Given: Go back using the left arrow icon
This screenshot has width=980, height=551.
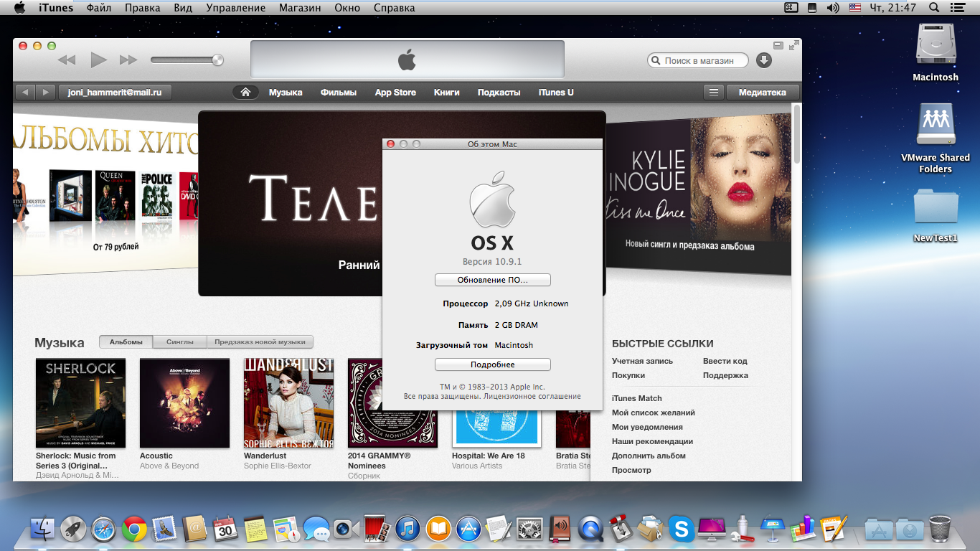Looking at the screenshot, I should pos(25,93).
